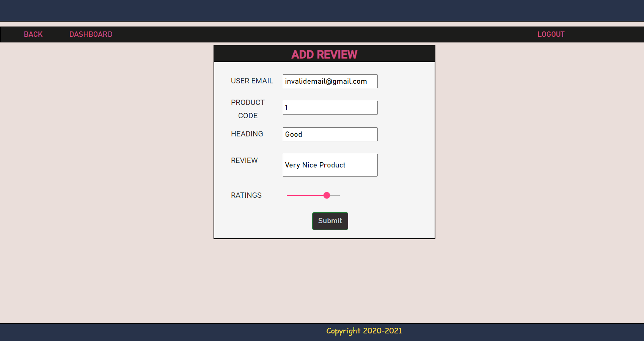
Task: Go back using the BACK link
Action: click(x=33, y=34)
